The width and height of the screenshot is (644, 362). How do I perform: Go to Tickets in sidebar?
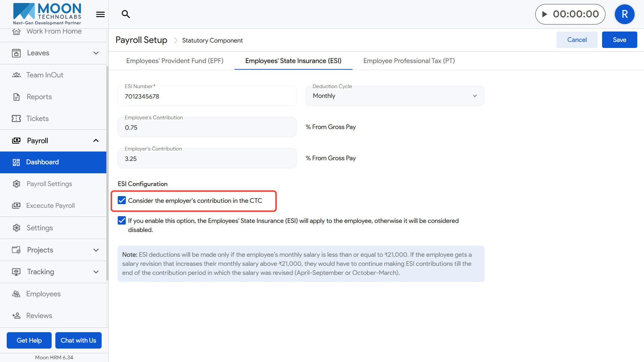37,119
